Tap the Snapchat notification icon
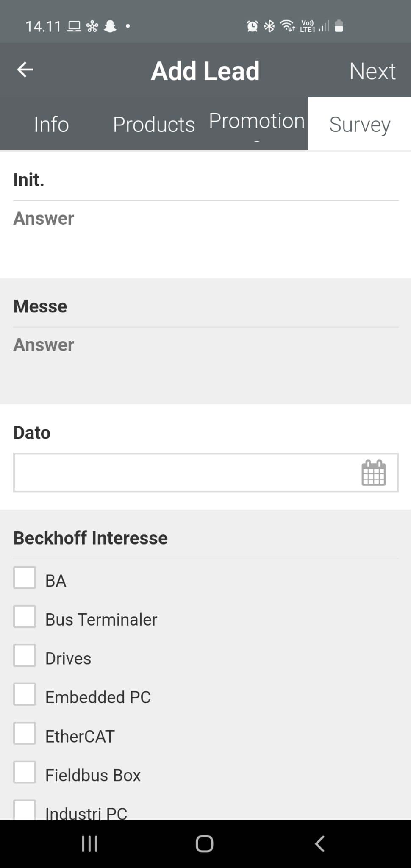 tap(110, 27)
